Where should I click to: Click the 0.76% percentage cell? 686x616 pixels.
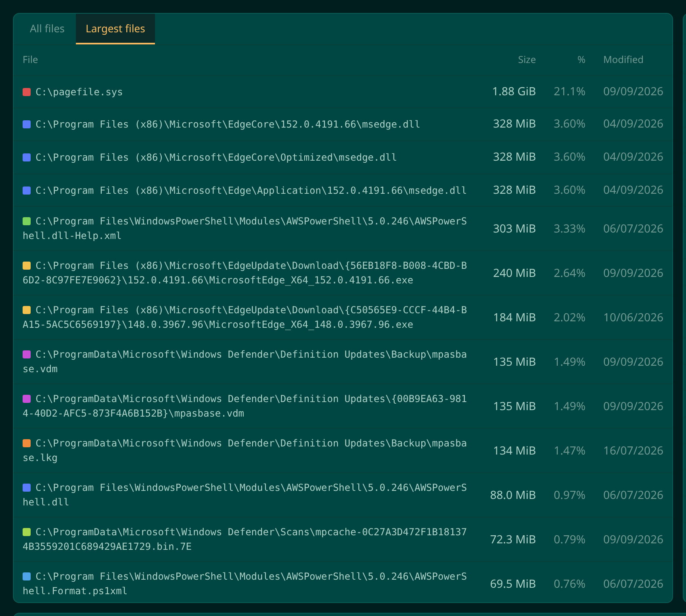(x=569, y=584)
